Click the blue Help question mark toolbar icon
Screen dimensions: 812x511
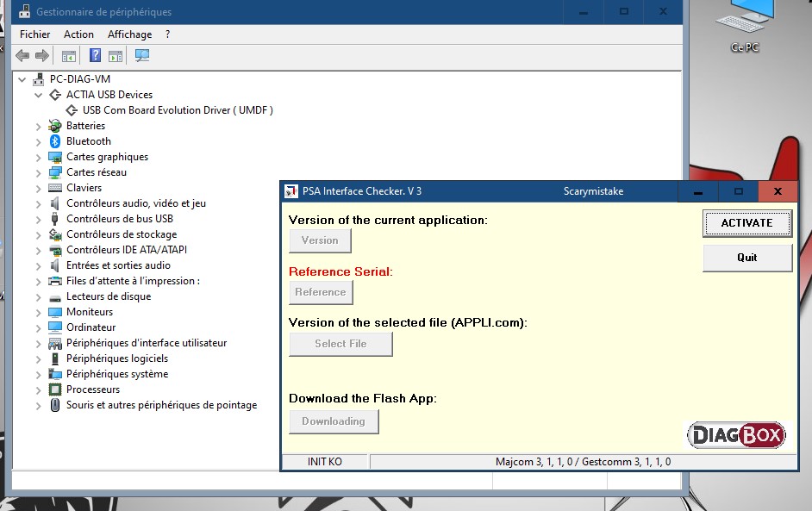click(x=96, y=55)
